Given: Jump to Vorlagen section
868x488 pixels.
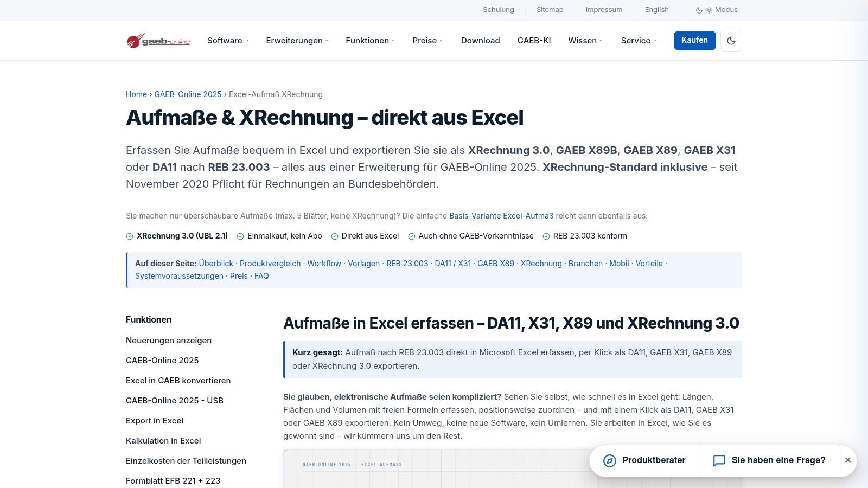Looking at the screenshot, I should (363, 264).
